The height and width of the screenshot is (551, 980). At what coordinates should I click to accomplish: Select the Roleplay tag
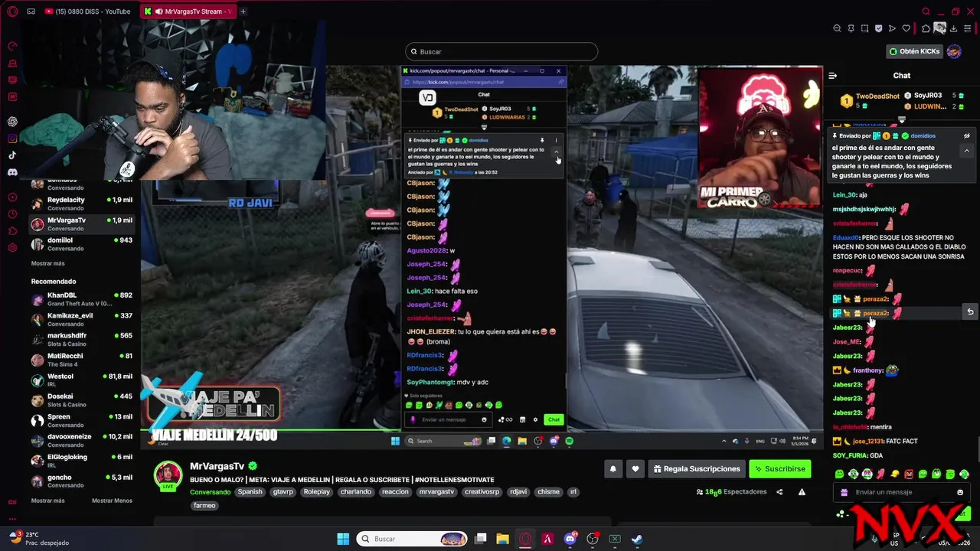coord(317,492)
